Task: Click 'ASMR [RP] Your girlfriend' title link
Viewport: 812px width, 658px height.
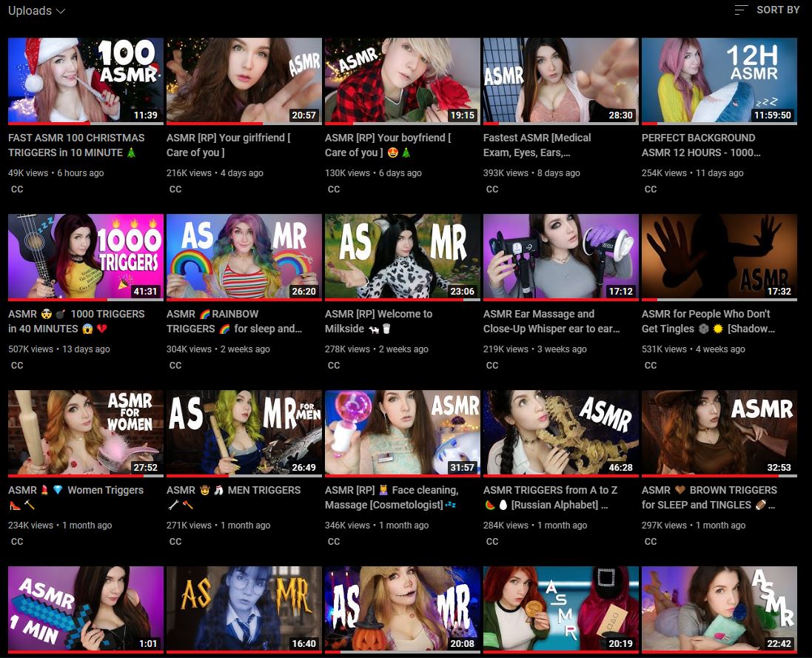Action: tap(229, 145)
